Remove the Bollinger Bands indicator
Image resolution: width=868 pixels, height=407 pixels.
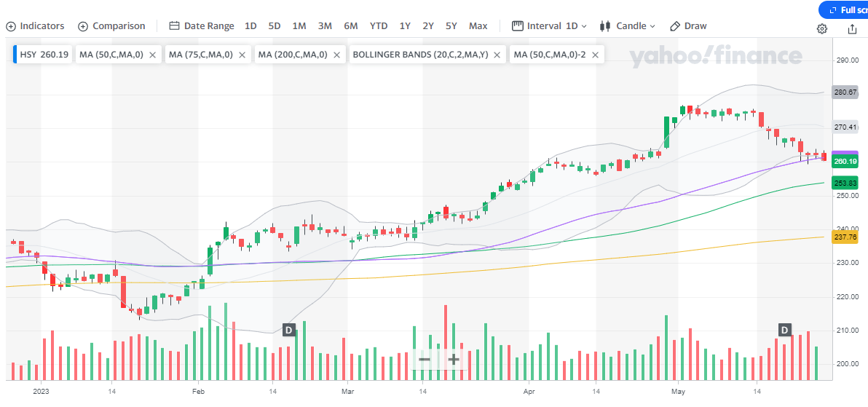(x=497, y=55)
